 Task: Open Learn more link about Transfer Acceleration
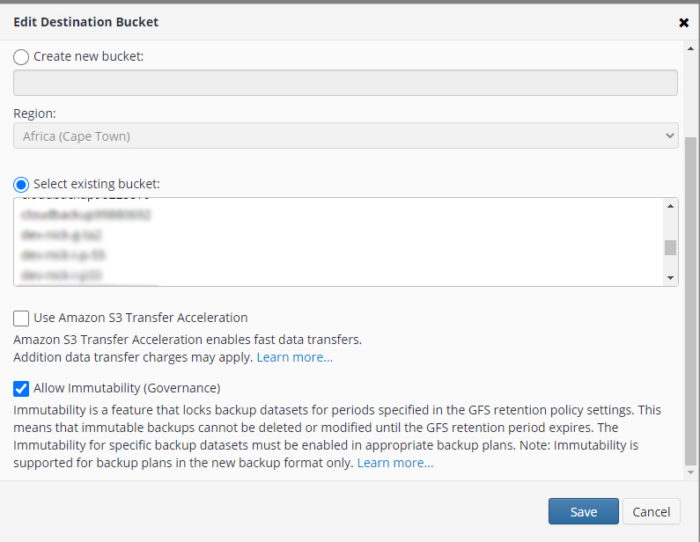pos(294,357)
